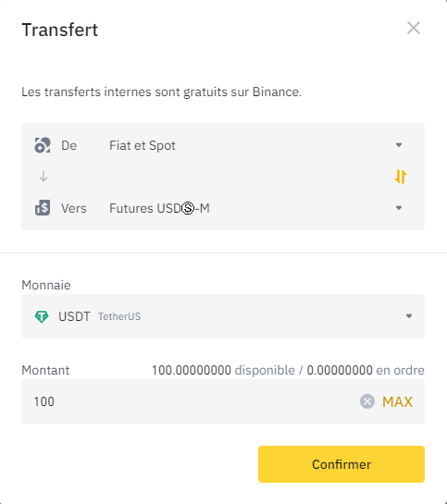Select the Fiat et Spot source option
Image resolution: width=447 pixels, height=504 pixels.
point(143,145)
